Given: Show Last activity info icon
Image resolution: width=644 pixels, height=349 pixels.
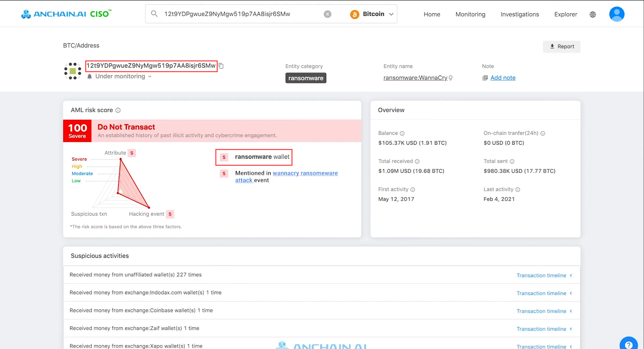Looking at the screenshot, I should coord(518,190).
